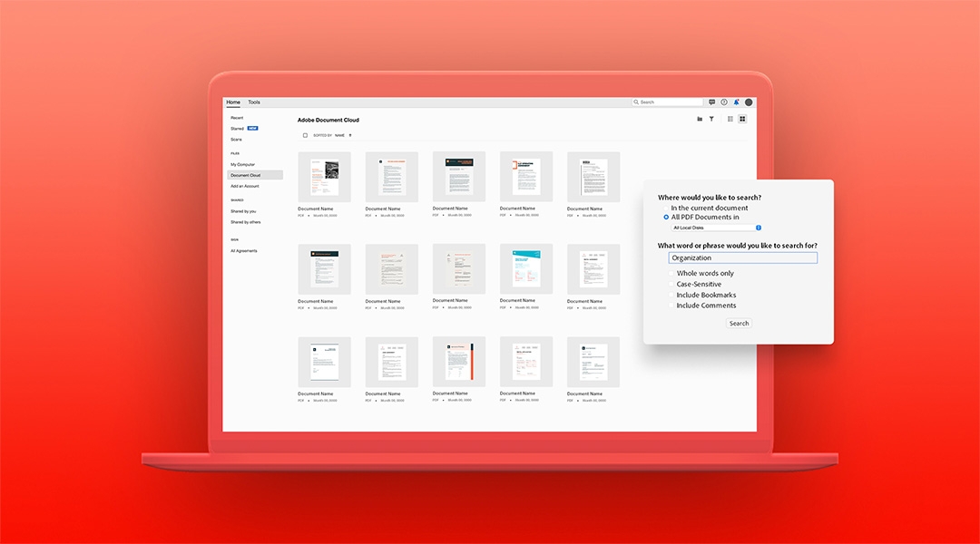The width and height of the screenshot is (980, 544).
Task: Click the new folder icon
Action: tap(700, 119)
